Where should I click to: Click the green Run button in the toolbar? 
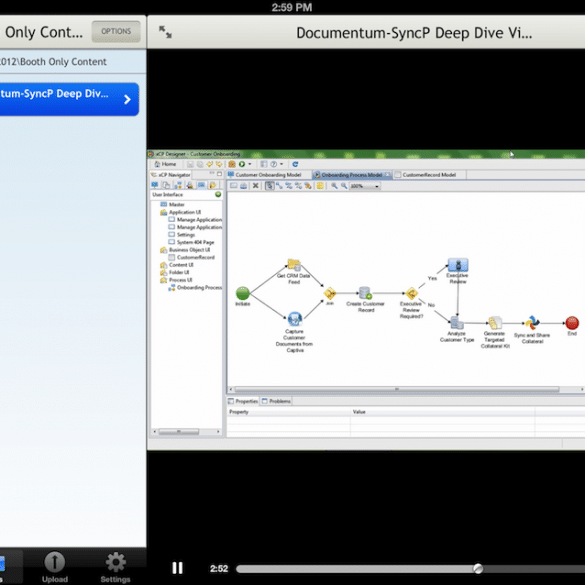click(x=242, y=164)
